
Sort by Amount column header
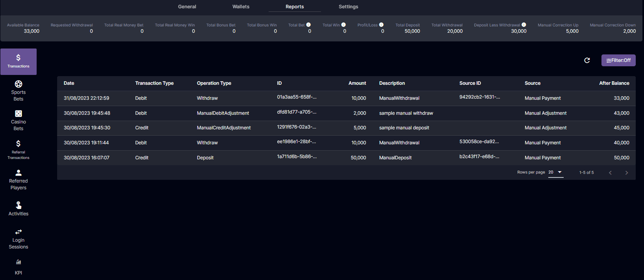click(357, 83)
